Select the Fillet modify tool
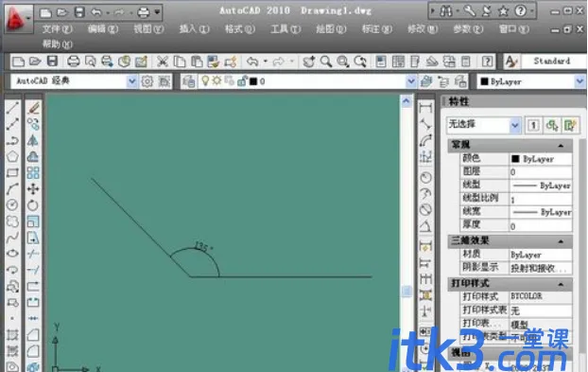Viewport: 588px width, 372px height. 33,350
